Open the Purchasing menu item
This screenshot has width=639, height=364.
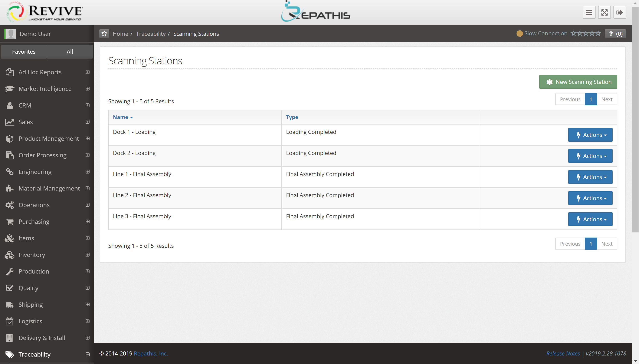[x=34, y=222]
